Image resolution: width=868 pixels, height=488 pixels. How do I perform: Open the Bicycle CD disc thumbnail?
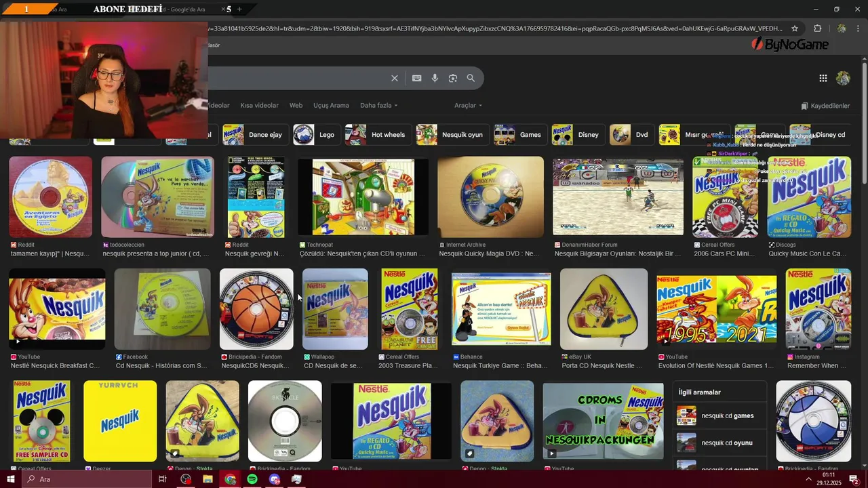tap(285, 421)
